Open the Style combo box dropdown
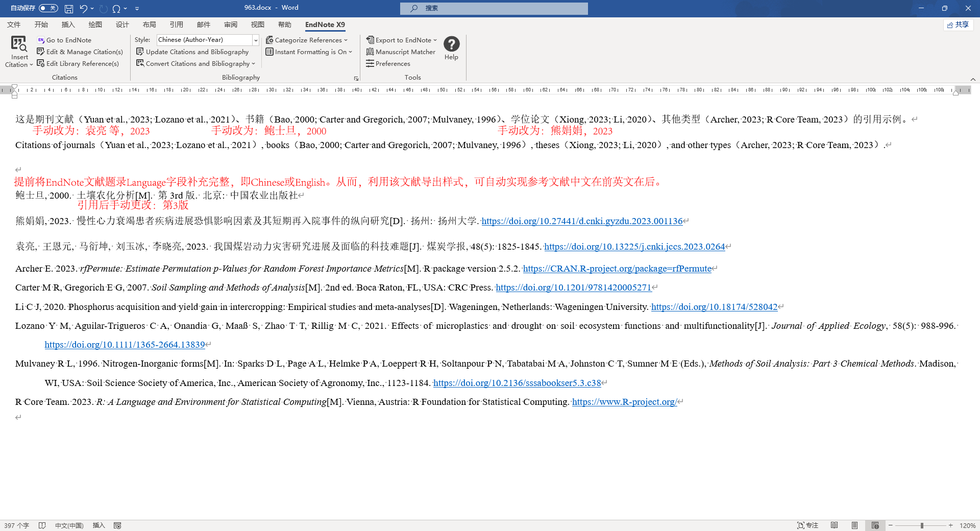Viewport: 980px width, 531px height. click(255, 40)
